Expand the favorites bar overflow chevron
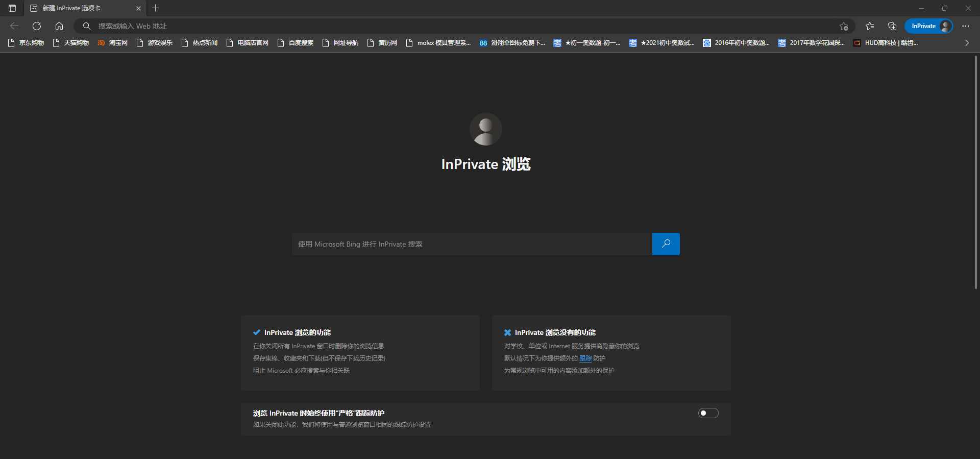 coord(967,43)
